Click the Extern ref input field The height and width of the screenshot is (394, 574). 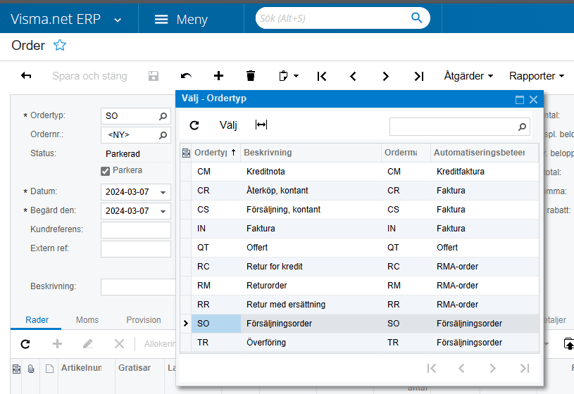(135, 249)
